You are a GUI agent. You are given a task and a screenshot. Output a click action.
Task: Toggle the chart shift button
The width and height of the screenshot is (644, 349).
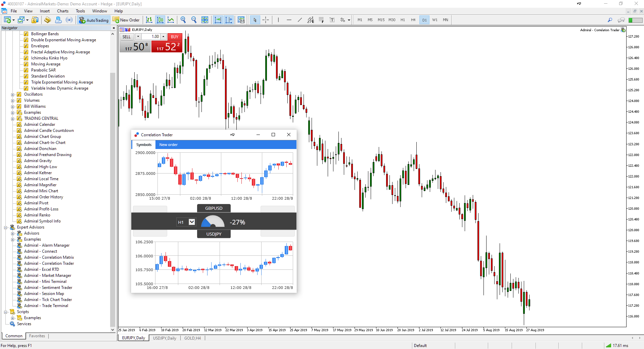pyautogui.click(x=229, y=20)
